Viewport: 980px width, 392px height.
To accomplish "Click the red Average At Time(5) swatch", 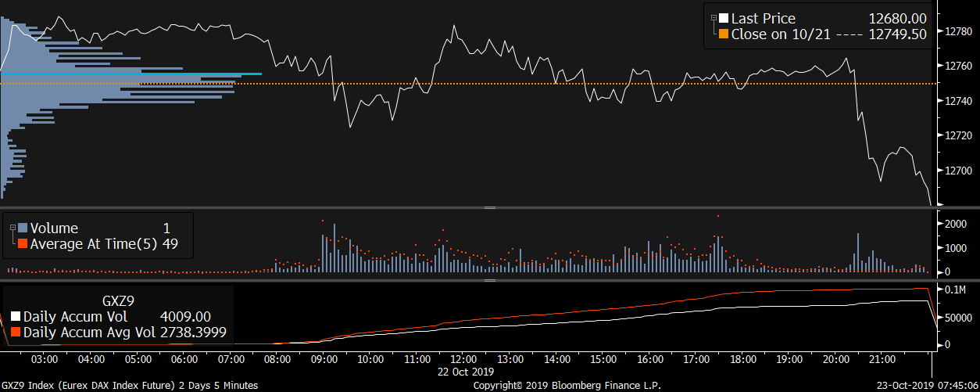I will tap(22, 244).
